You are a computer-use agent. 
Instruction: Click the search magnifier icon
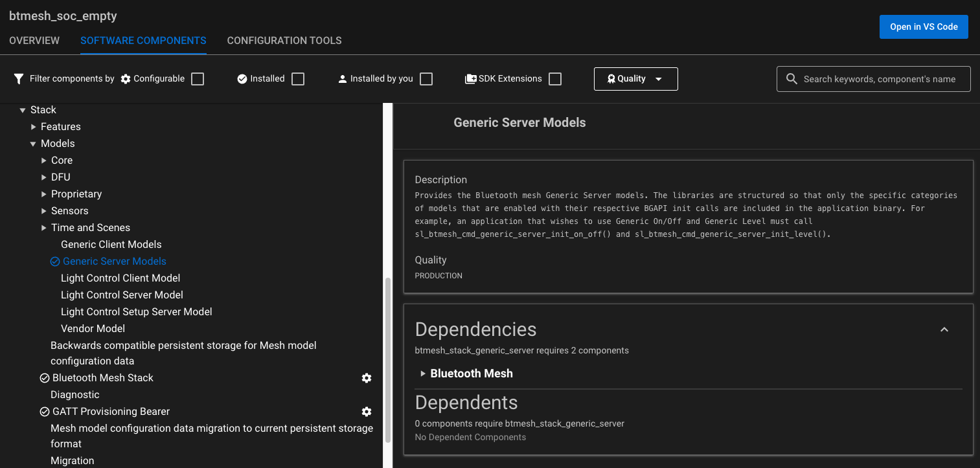[x=792, y=79]
